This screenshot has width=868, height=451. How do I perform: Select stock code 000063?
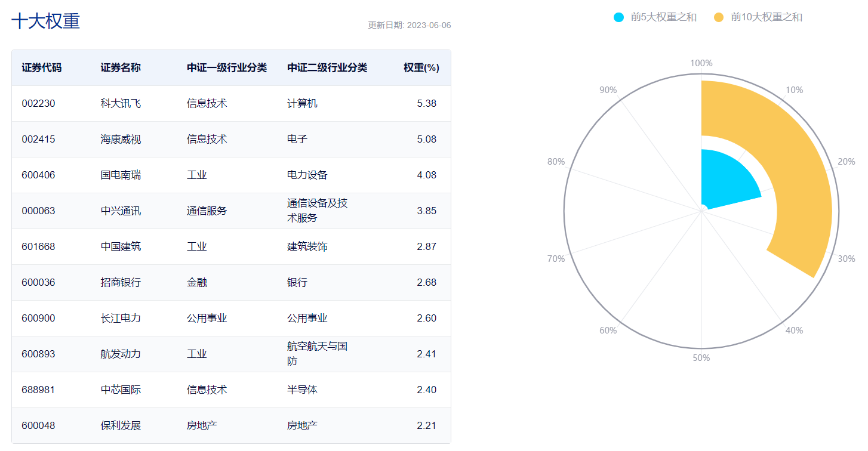pyautogui.click(x=38, y=211)
